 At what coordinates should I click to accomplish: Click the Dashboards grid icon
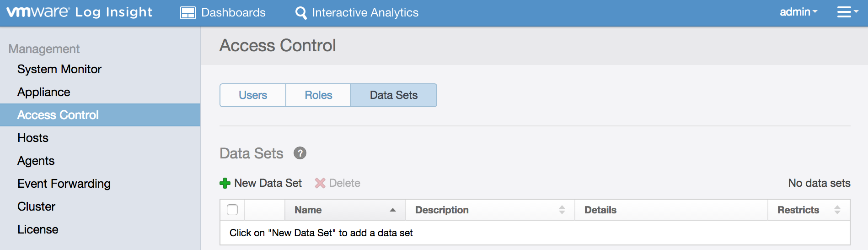188,13
